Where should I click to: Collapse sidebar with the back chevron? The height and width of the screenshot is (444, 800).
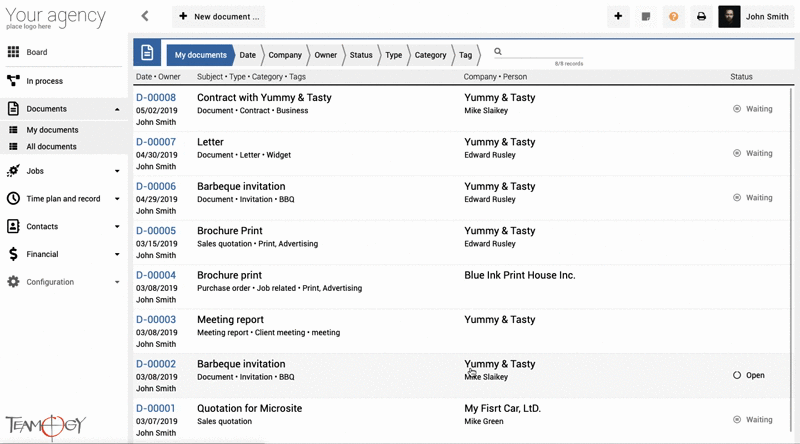pyautogui.click(x=145, y=16)
